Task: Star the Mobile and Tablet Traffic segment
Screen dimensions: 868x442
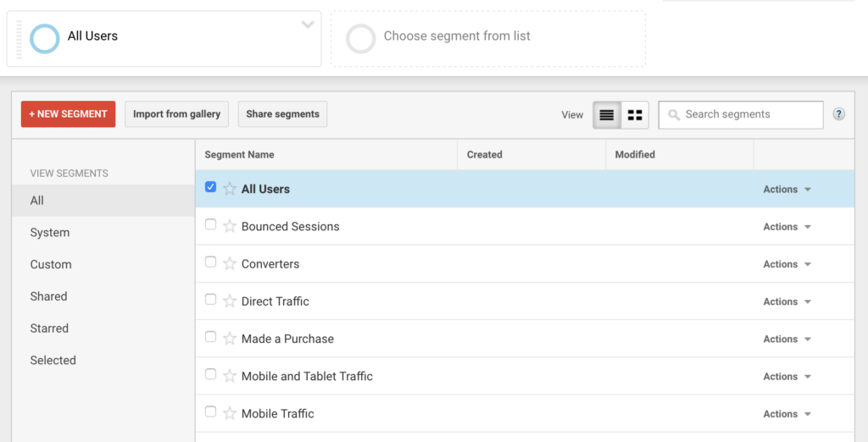Action: click(x=229, y=376)
